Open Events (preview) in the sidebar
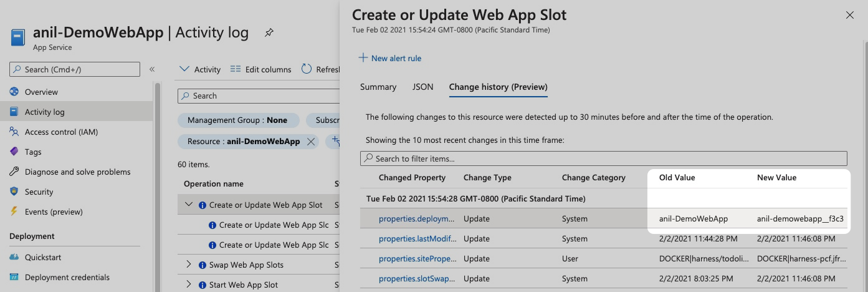 tap(54, 212)
